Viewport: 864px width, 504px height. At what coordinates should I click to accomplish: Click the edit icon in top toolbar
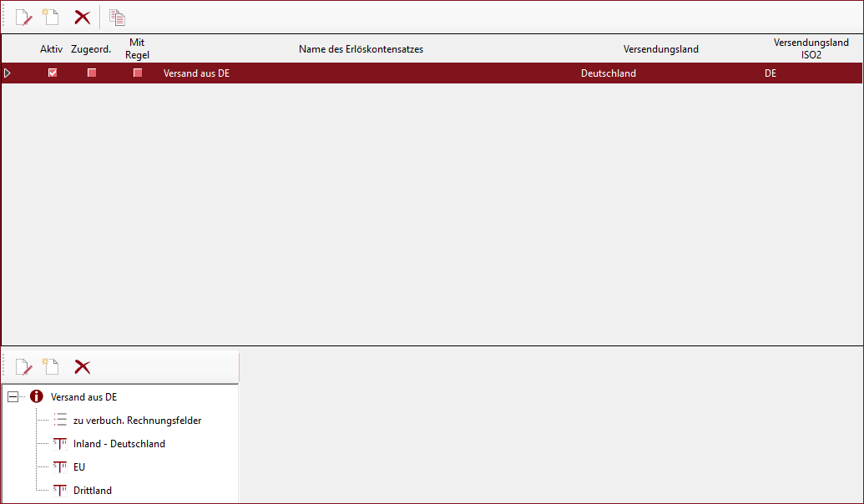23,17
